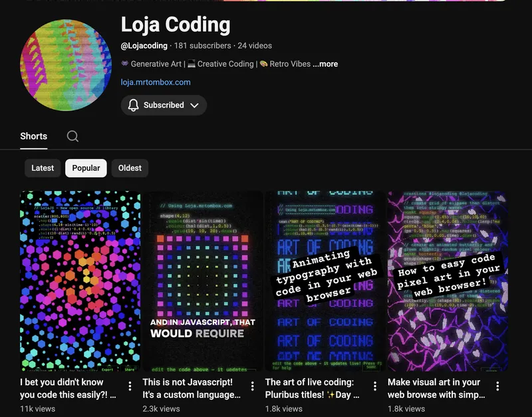
Task: Expand channel description with "...more"
Action: 325,64
